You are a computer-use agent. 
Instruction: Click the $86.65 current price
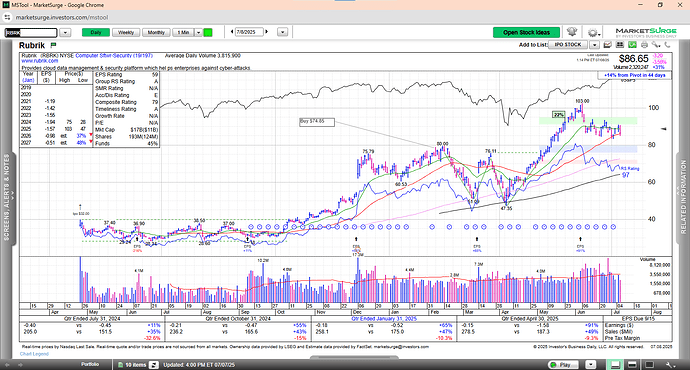[634, 59]
